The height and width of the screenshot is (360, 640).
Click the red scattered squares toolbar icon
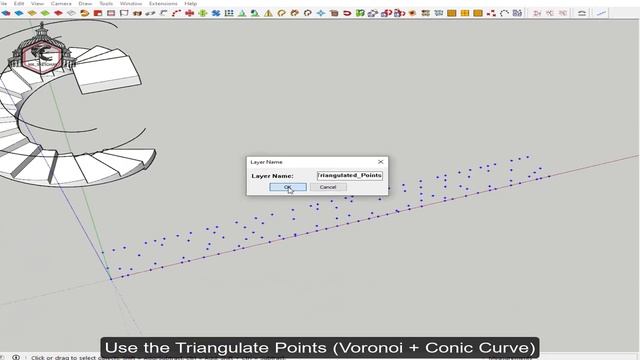491,13
